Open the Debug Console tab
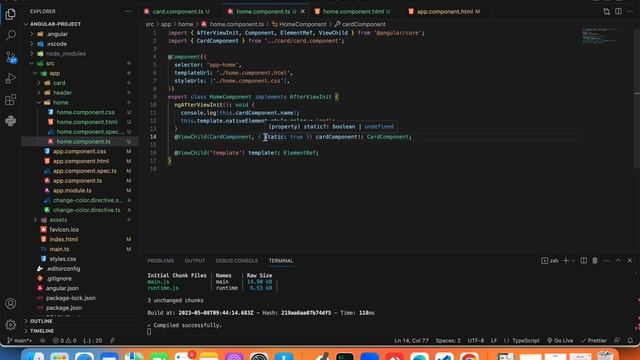Image resolution: width=640 pixels, height=360 pixels. pos(237,260)
